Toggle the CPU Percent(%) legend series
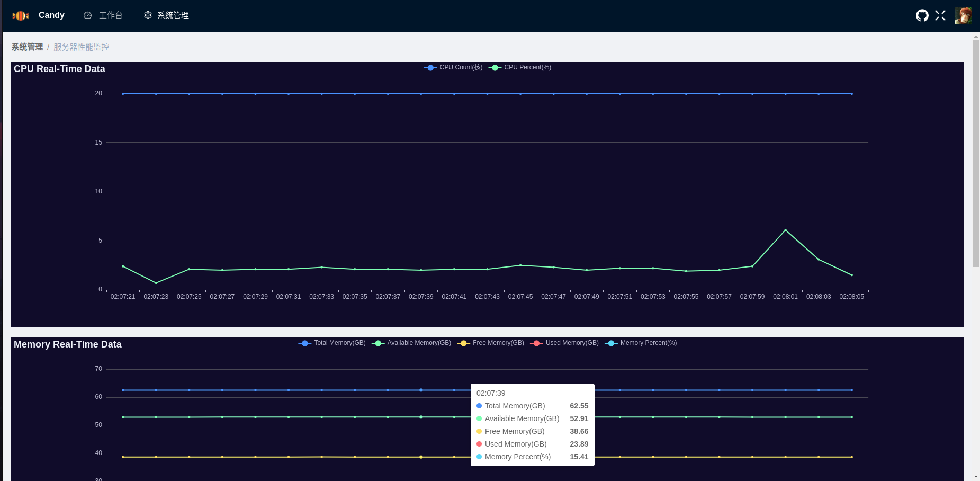 tap(520, 67)
